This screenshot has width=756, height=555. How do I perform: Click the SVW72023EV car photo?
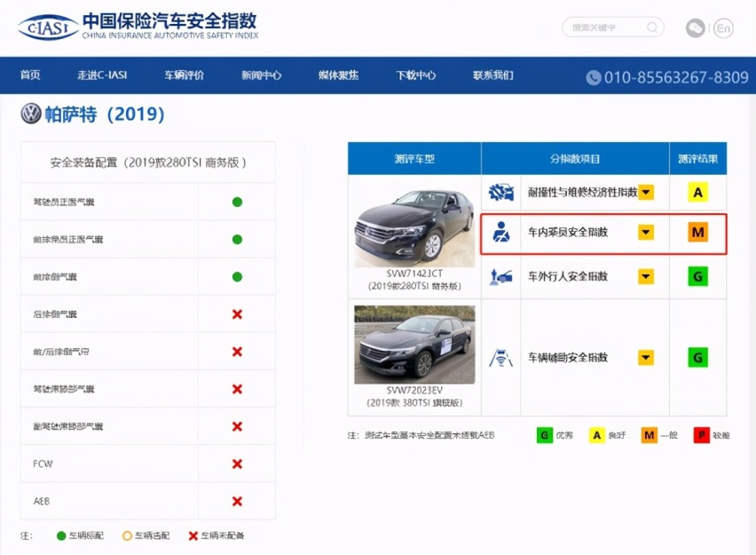(414, 345)
